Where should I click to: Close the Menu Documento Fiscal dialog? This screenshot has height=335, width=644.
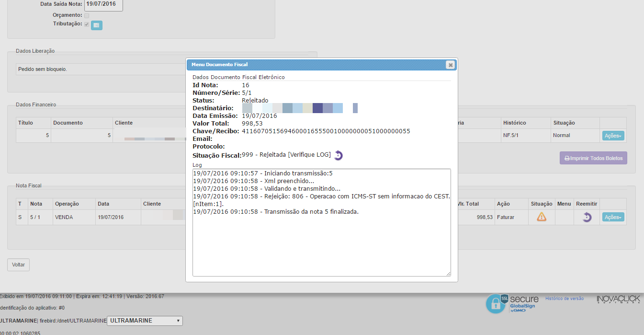(450, 65)
